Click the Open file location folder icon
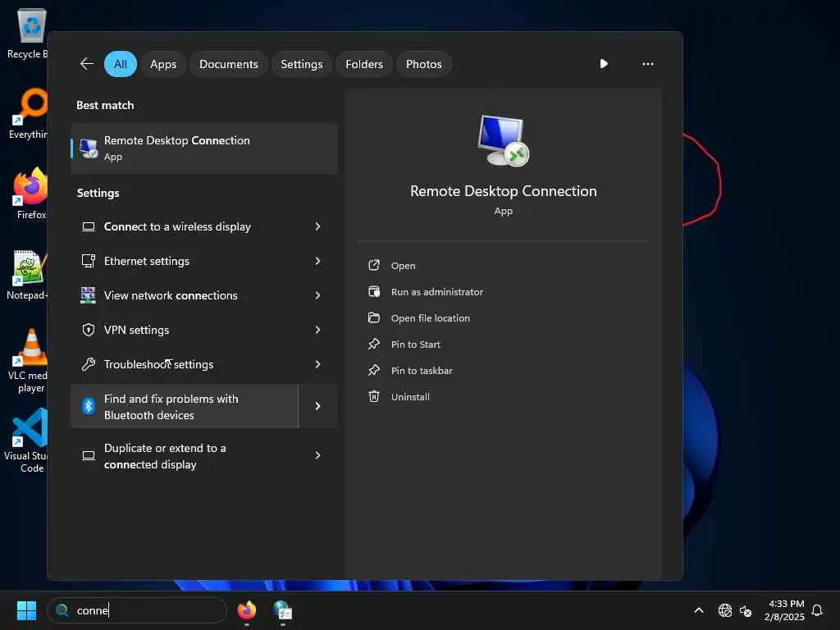 pos(374,317)
